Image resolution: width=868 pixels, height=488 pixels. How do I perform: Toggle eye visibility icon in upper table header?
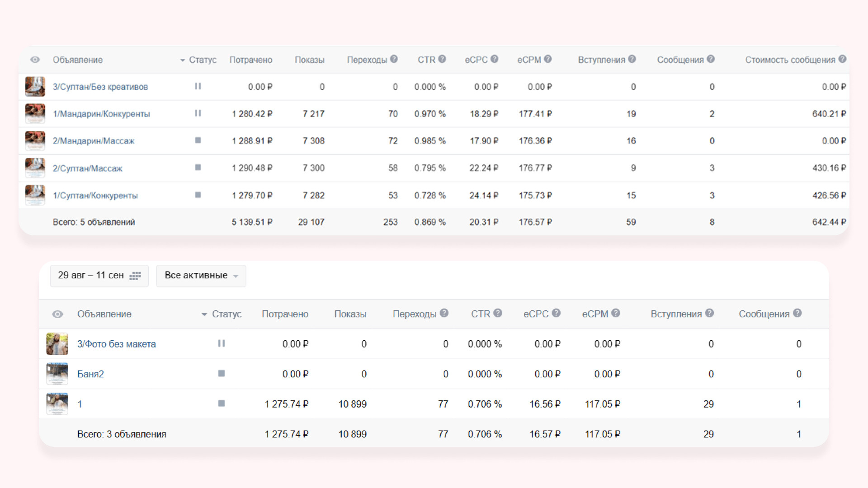(x=35, y=60)
